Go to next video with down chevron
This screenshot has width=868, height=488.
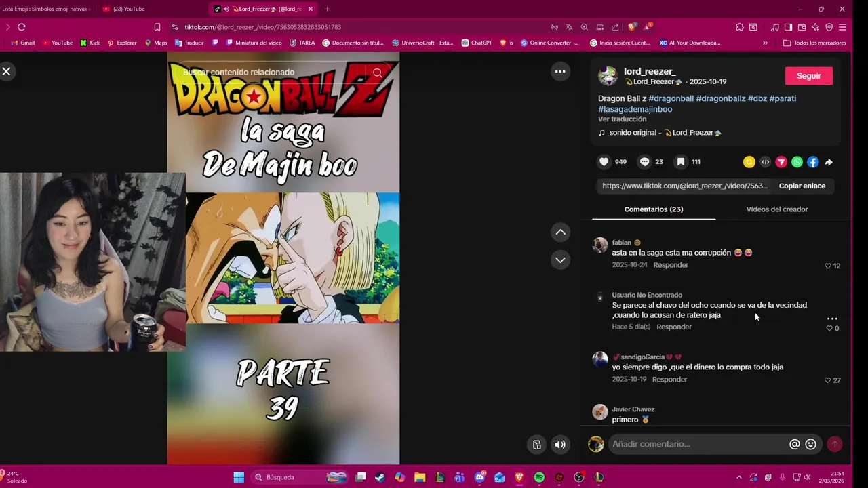pos(560,260)
